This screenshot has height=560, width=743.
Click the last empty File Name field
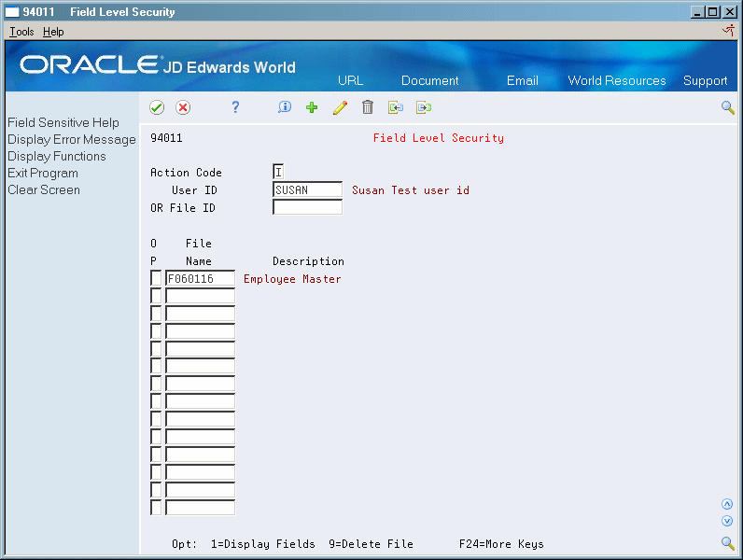click(x=200, y=508)
